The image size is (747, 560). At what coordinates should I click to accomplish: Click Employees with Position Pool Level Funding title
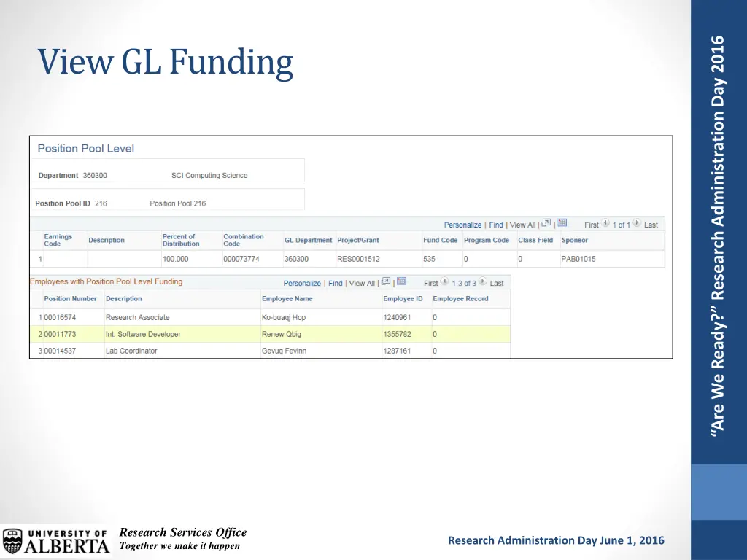[x=107, y=281]
